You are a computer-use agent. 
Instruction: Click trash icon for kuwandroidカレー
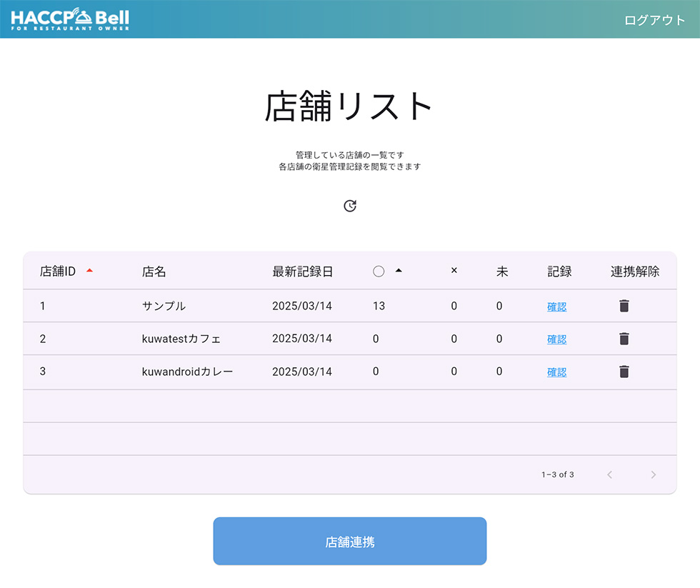click(624, 372)
